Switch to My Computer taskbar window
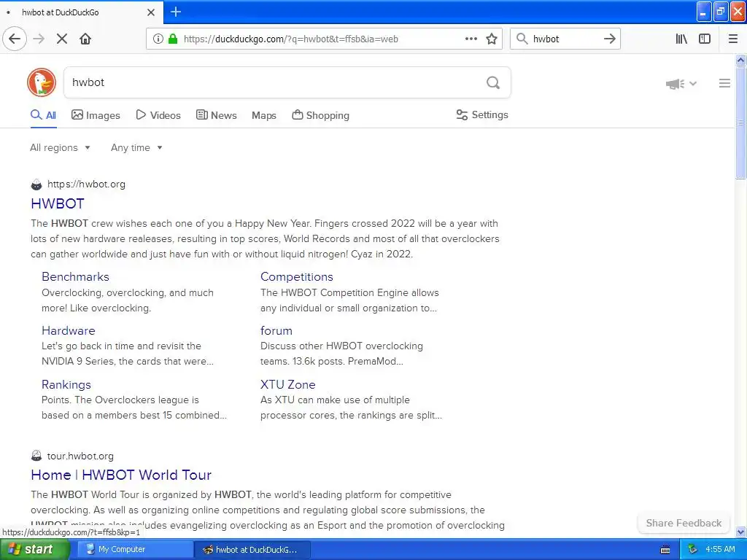This screenshot has height=560, width=747. click(x=135, y=550)
